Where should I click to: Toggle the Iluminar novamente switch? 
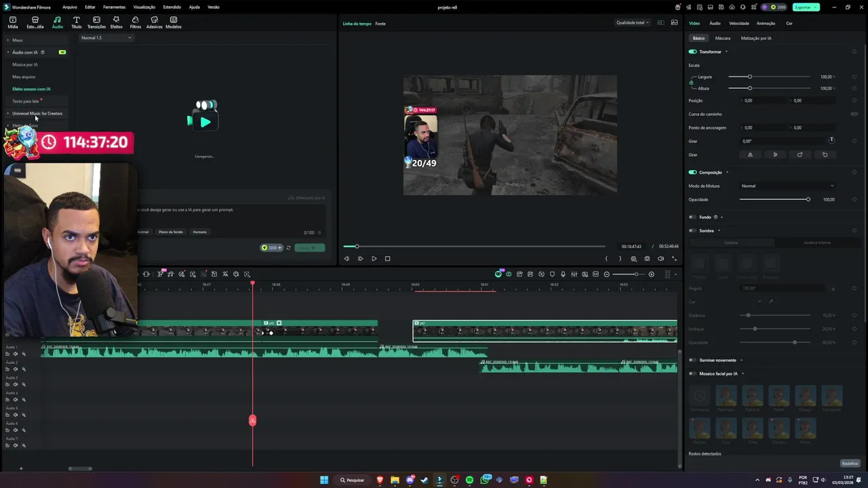692,360
